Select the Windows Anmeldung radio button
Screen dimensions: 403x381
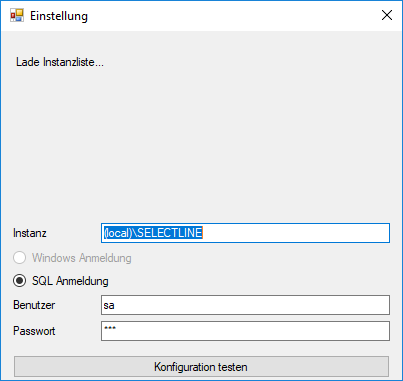(19, 258)
